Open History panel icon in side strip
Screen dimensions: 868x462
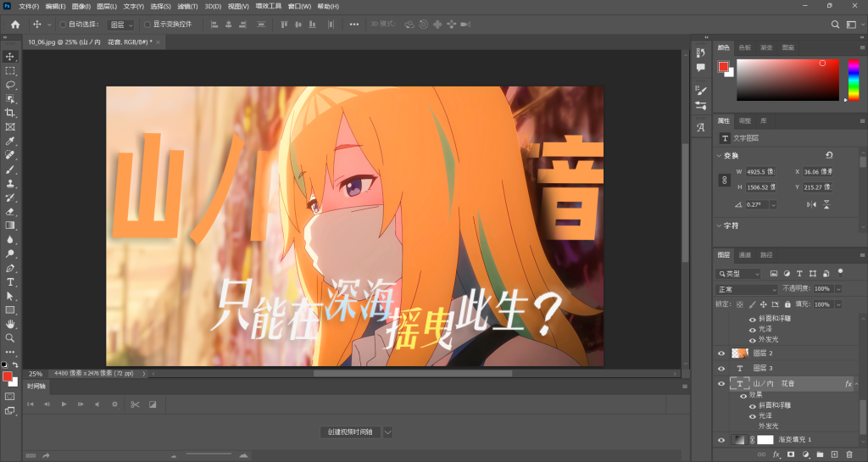pyautogui.click(x=701, y=53)
